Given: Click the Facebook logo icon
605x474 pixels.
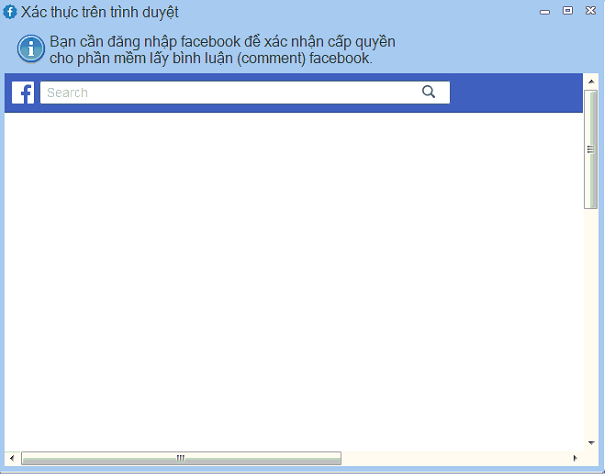Looking at the screenshot, I should pyautogui.click(x=23, y=93).
